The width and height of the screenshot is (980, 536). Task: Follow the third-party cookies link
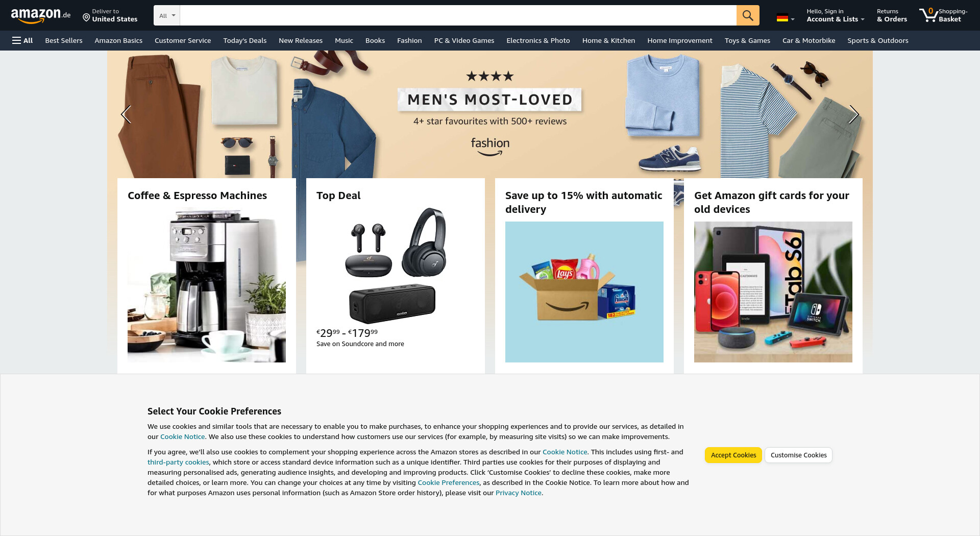coord(178,462)
